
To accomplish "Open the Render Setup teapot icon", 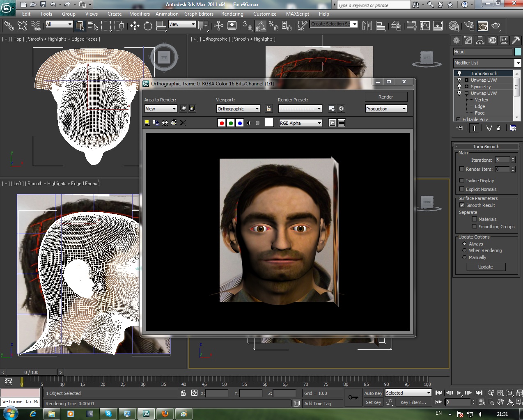I will [469, 26].
